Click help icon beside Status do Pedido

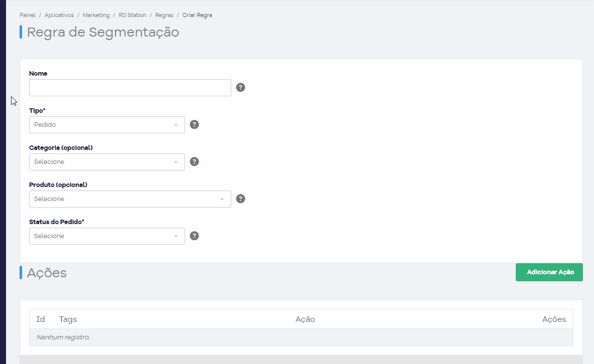point(194,236)
